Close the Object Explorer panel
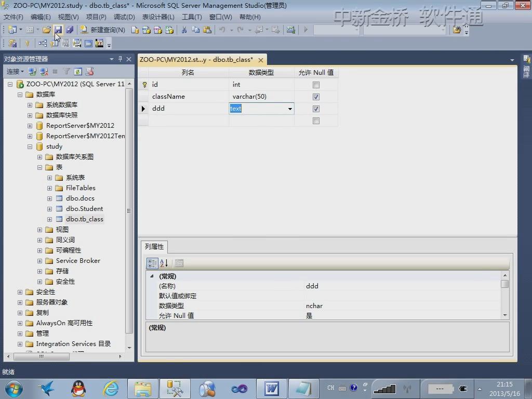The image size is (532, 399). (129, 59)
